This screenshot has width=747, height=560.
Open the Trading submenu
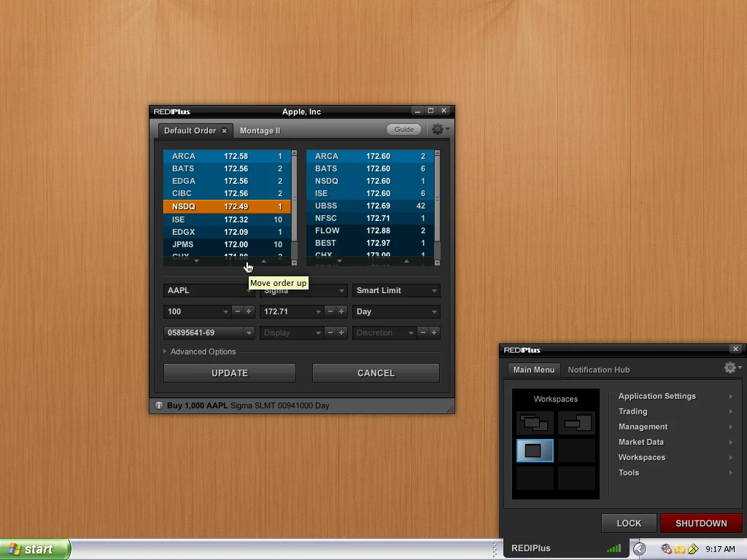(x=676, y=411)
